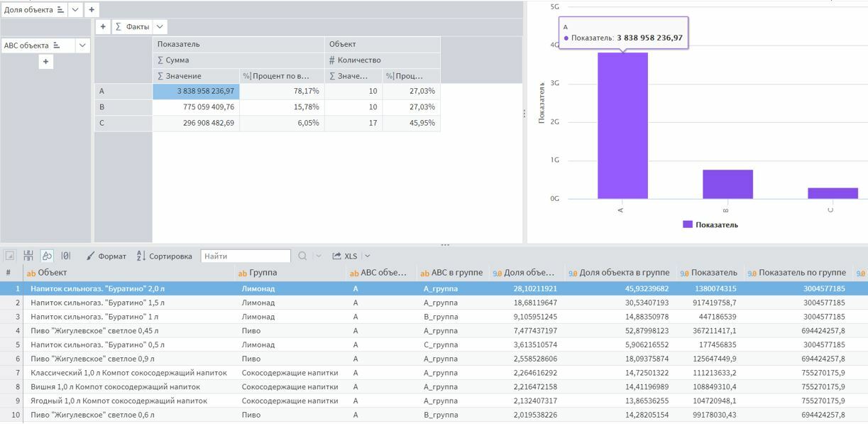
Task: Click the plus button next to Доля объекта
Action: click(x=92, y=10)
